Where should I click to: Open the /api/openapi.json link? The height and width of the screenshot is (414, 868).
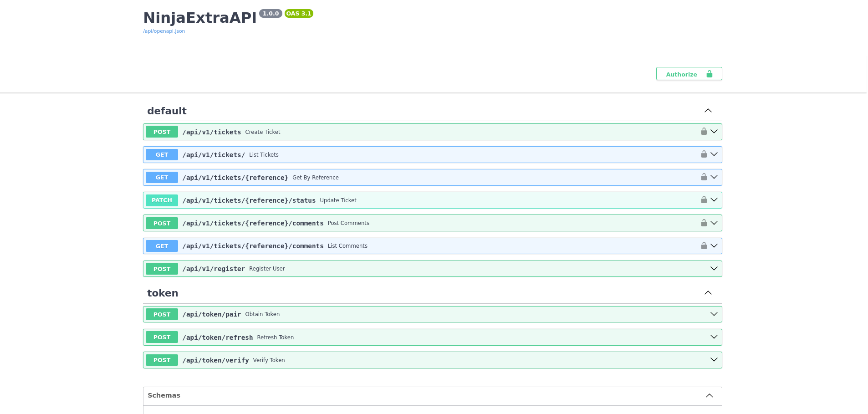(164, 31)
